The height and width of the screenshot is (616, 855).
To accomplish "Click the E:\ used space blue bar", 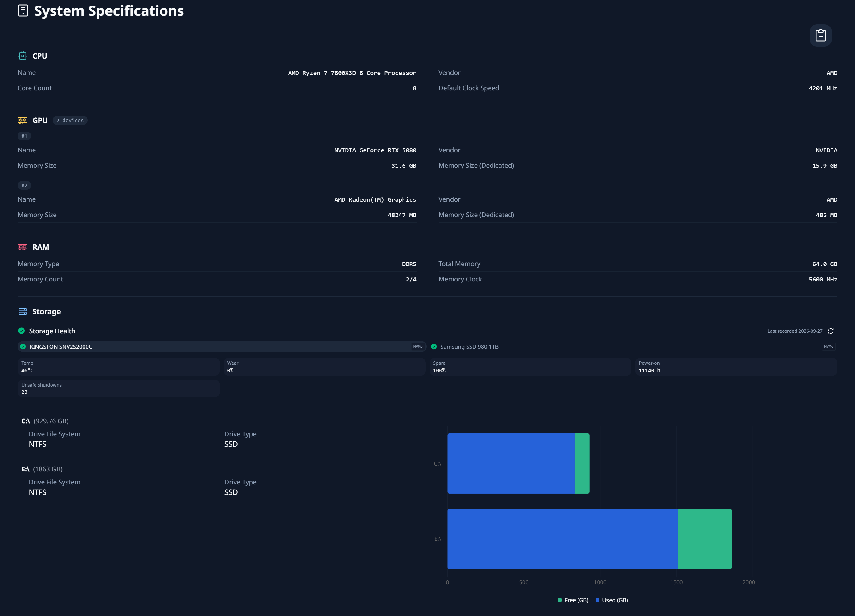I will 562,539.
